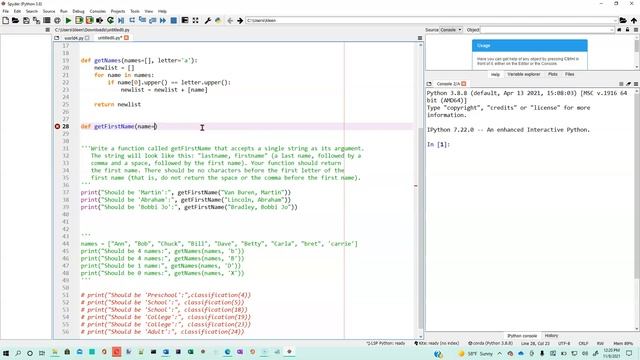Start debugging the file

(x=121, y=20)
